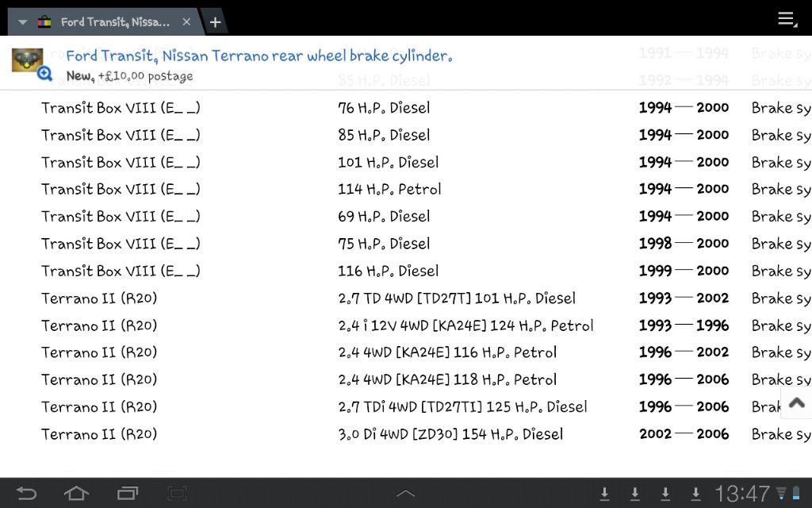Open the browser menu icon
The image size is (812, 508).
pos(787,19)
